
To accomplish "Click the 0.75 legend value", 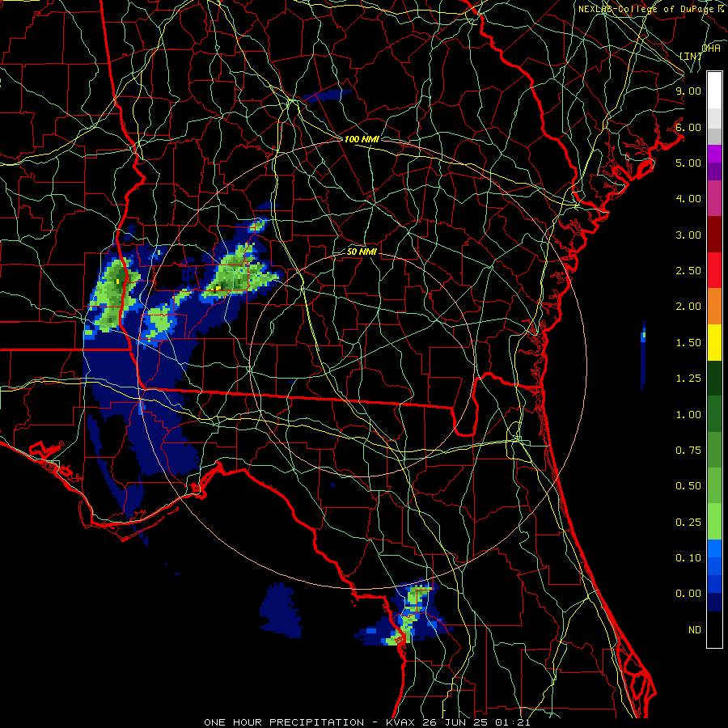I will coord(688,451).
